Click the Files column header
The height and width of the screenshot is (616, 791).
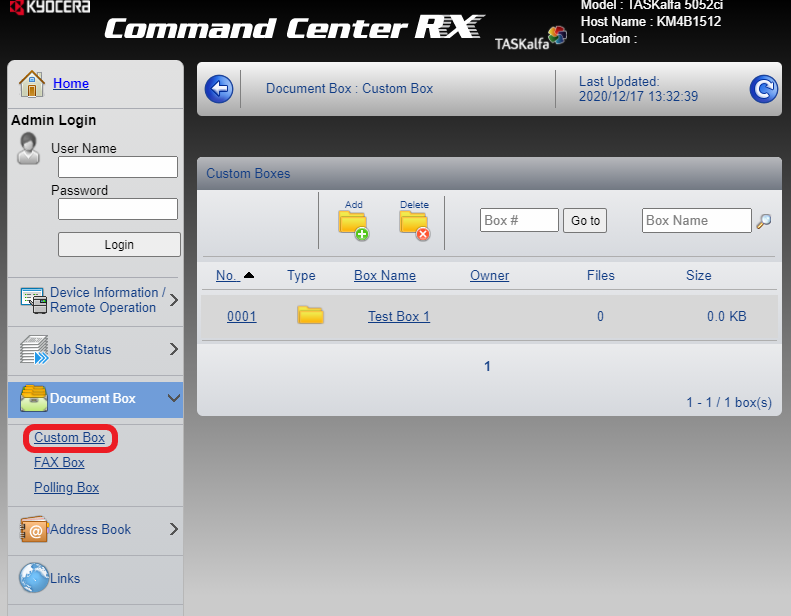pyautogui.click(x=600, y=275)
